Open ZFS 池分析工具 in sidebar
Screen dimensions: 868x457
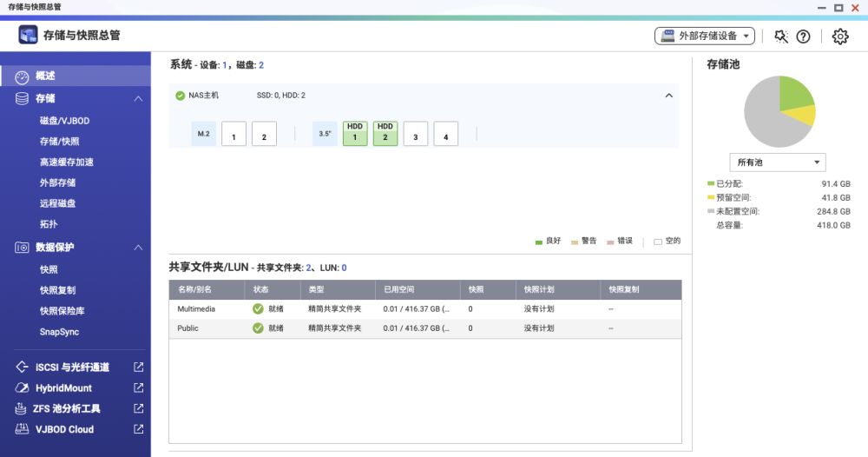[68, 408]
